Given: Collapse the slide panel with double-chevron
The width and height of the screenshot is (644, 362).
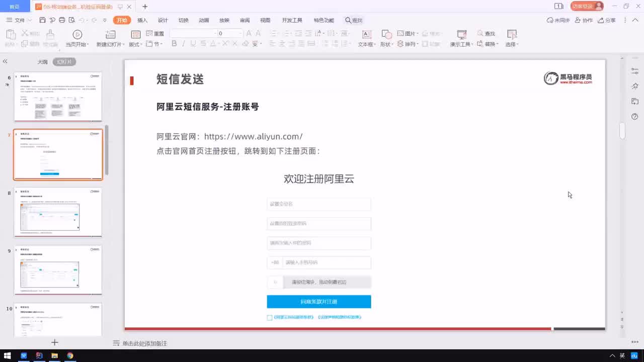Looking at the screenshot, I should coord(5,61).
